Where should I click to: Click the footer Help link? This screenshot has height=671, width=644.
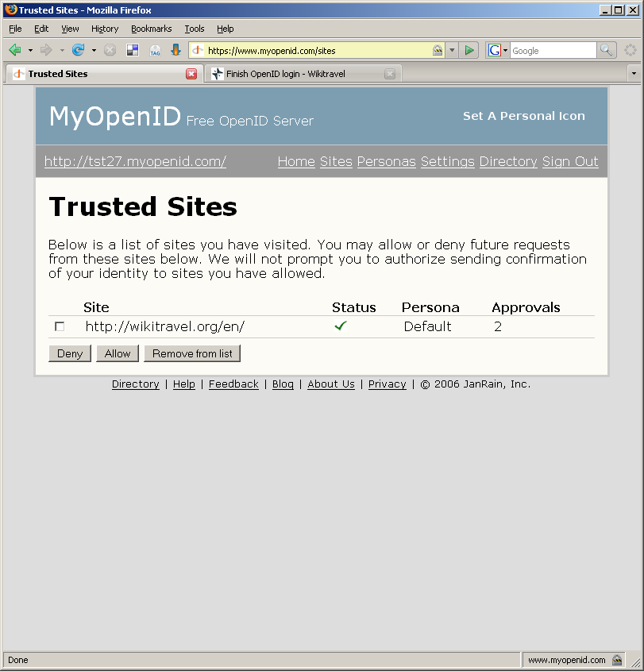click(x=184, y=384)
